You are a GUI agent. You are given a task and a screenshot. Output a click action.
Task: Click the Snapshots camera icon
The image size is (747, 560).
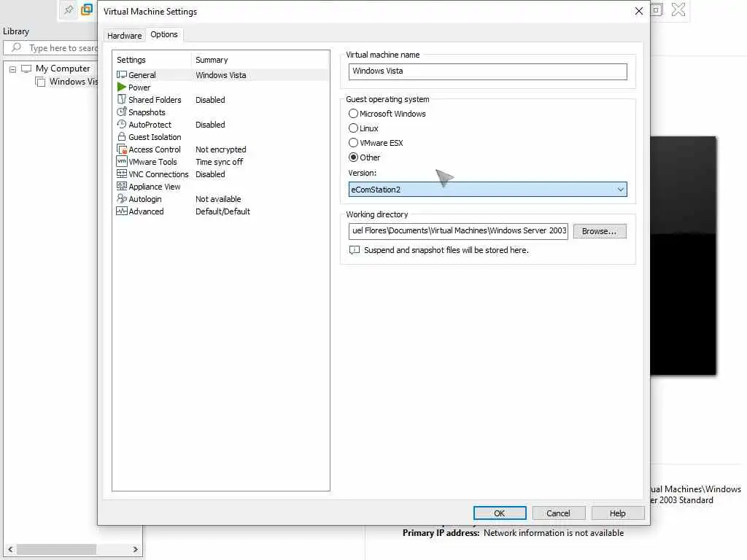122,112
